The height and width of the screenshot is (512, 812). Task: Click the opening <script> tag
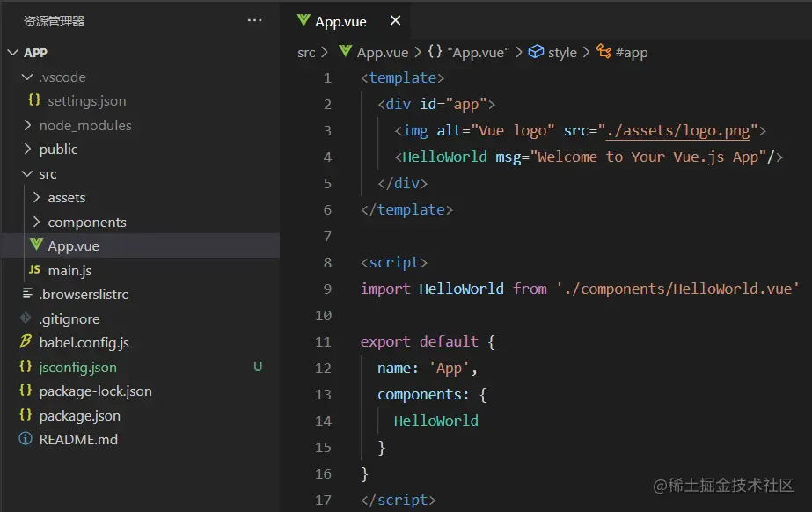pyautogui.click(x=394, y=262)
